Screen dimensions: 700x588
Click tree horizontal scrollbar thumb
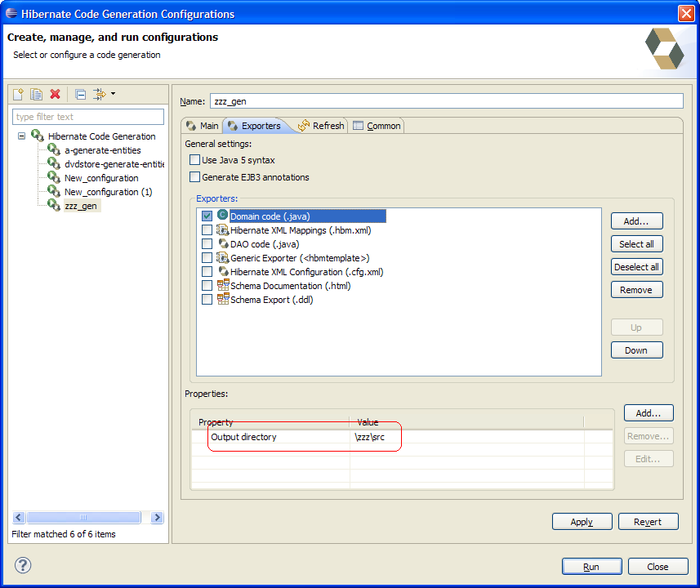83,518
